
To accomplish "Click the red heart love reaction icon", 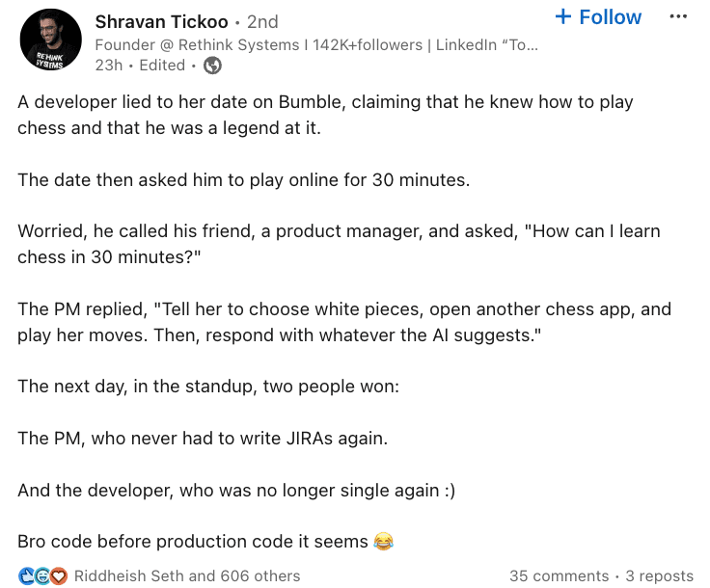I will click(x=59, y=575).
